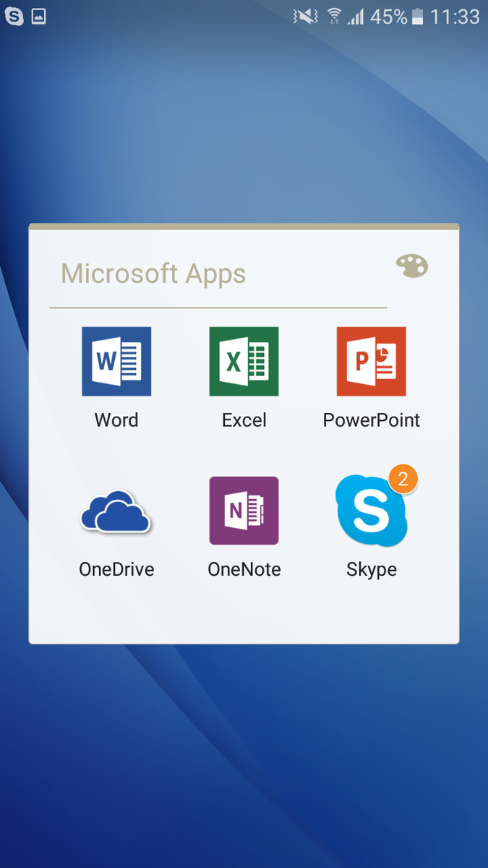Viewport: 488px width, 868px height.
Task: Open the Skype app icon
Action: coord(372,511)
